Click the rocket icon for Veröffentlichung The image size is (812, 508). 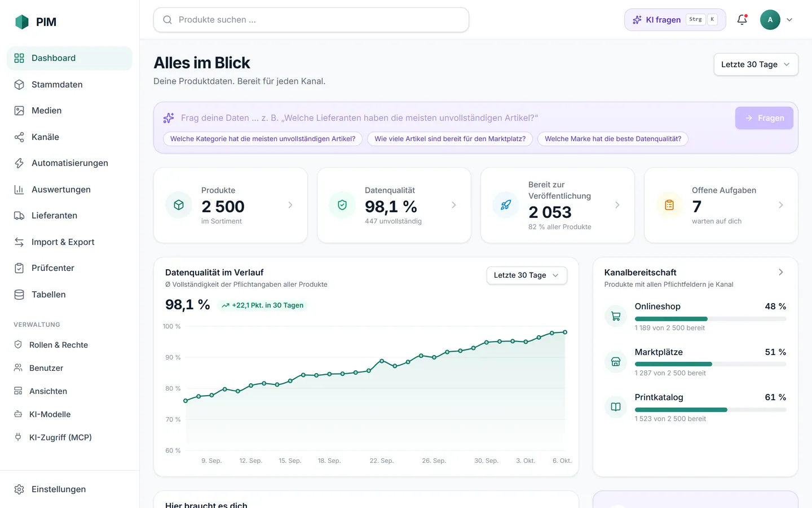click(x=506, y=205)
